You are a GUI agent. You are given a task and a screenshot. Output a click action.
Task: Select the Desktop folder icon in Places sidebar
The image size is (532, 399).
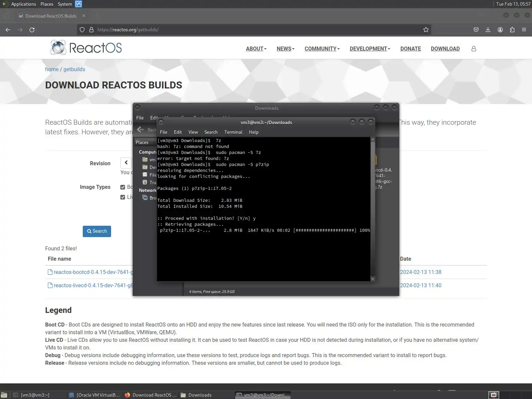click(x=145, y=167)
